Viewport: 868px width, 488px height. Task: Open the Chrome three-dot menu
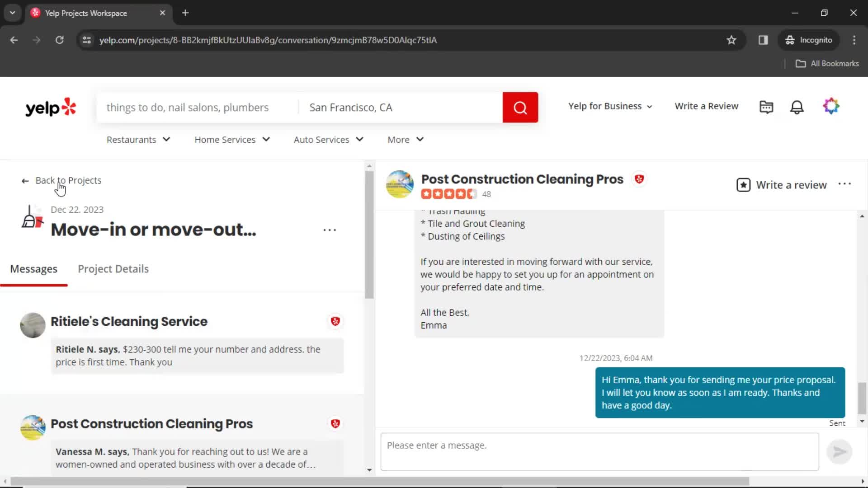(854, 40)
